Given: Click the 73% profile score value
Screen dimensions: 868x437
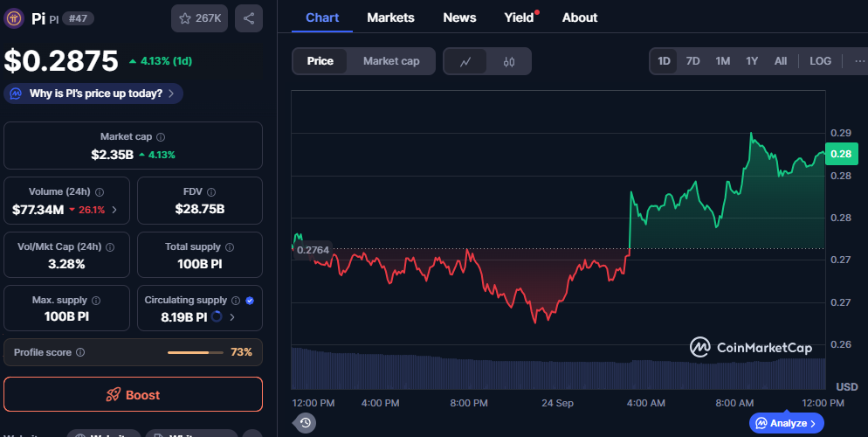Looking at the screenshot, I should (241, 352).
